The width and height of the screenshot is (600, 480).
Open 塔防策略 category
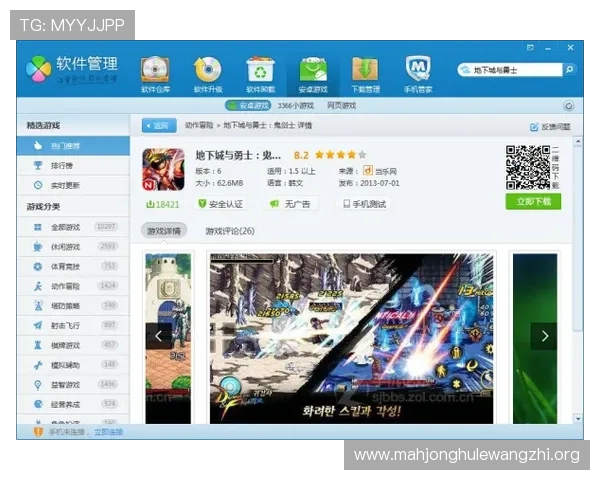(x=73, y=306)
